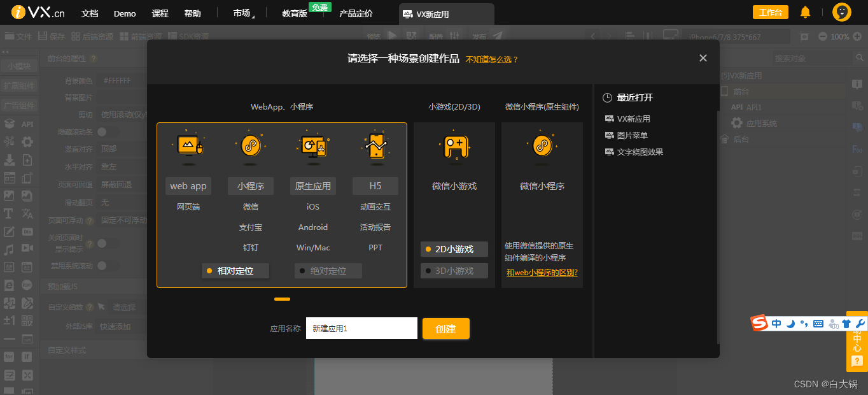The image size is (868, 395).
Task: Open notifications bell icon
Action: 805,12
